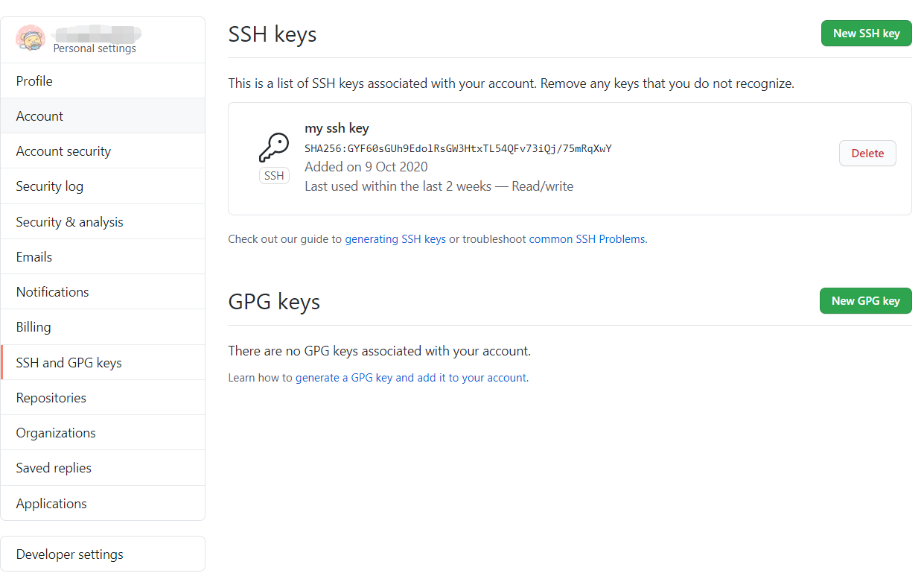Open Repositories settings
924x582 pixels.
tap(51, 398)
